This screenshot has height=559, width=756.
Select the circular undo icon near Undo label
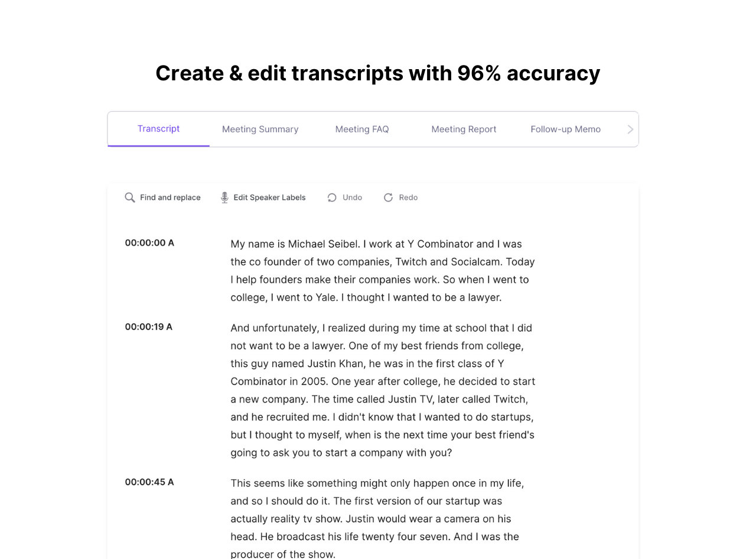[x=331, y=197]
